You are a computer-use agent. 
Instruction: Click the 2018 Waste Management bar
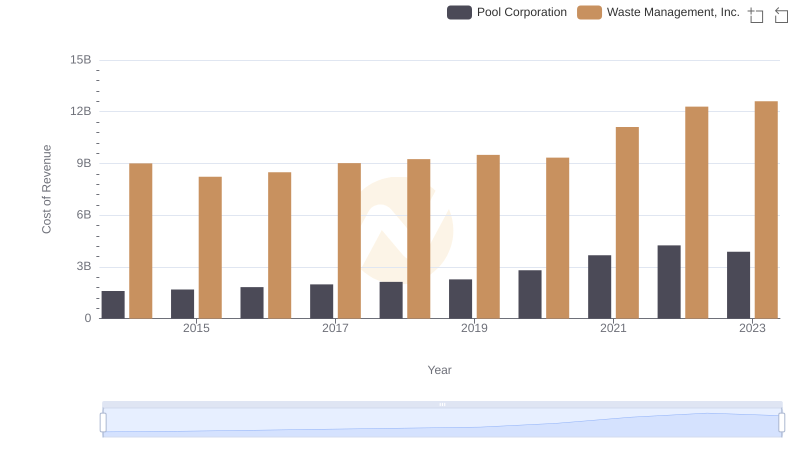pyautogui.click(x=418, y=239)
